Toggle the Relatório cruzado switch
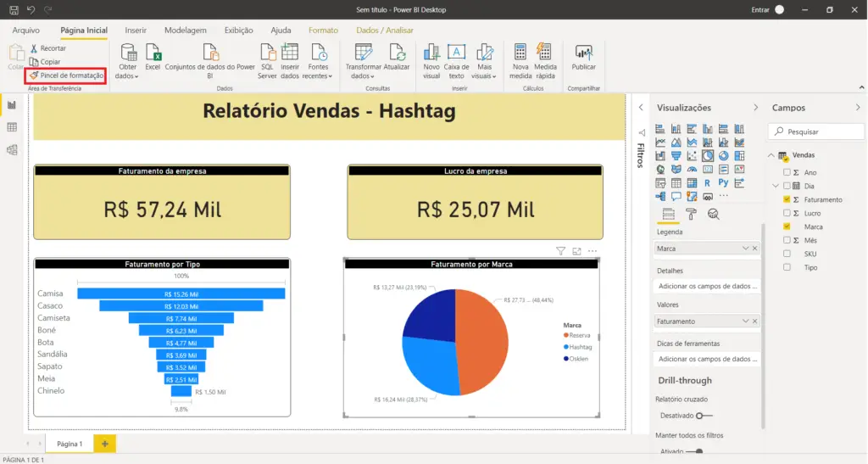Viewport: 868px width, 464px height. point(704,416)
